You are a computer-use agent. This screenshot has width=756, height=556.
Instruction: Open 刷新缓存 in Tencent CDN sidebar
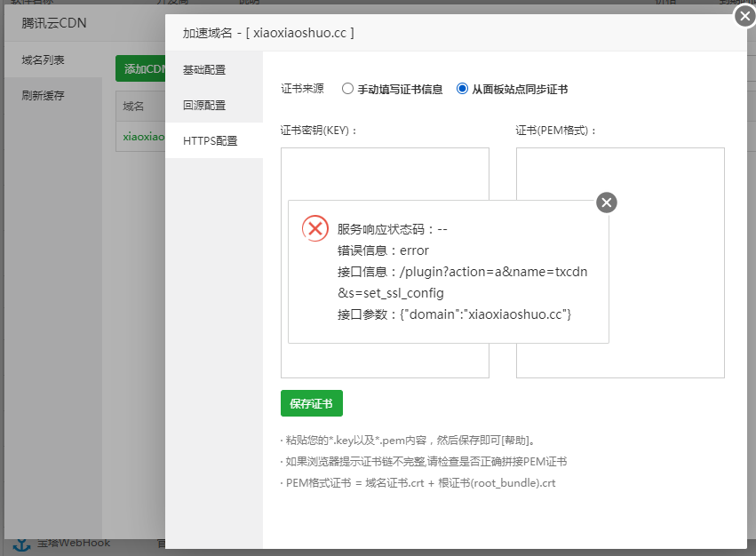pyautogui.click(x=53, y=96)
